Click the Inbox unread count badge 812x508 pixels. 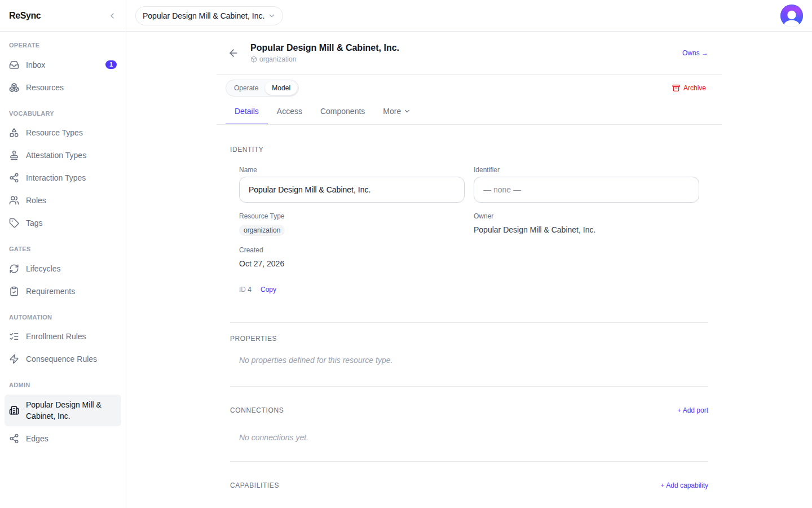point(111,65)
